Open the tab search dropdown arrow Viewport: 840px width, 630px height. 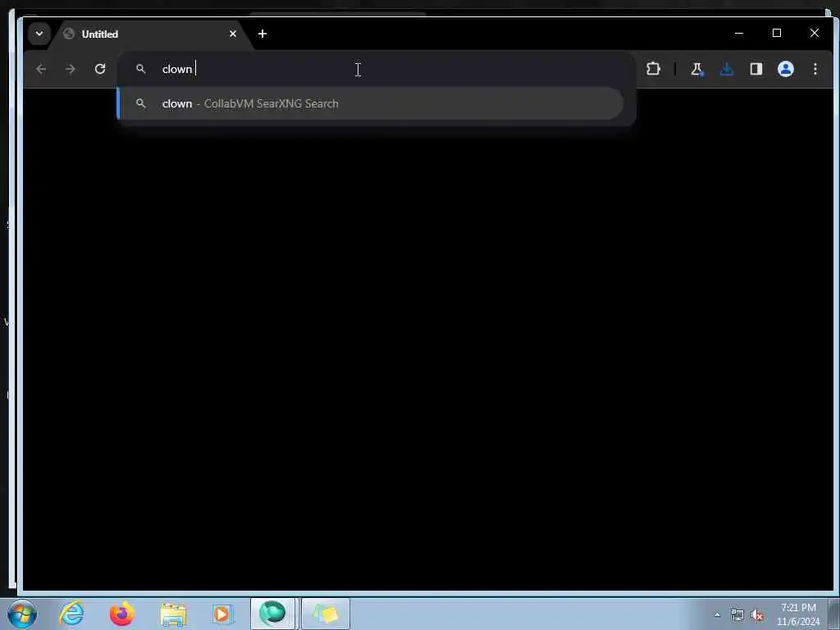39,34
